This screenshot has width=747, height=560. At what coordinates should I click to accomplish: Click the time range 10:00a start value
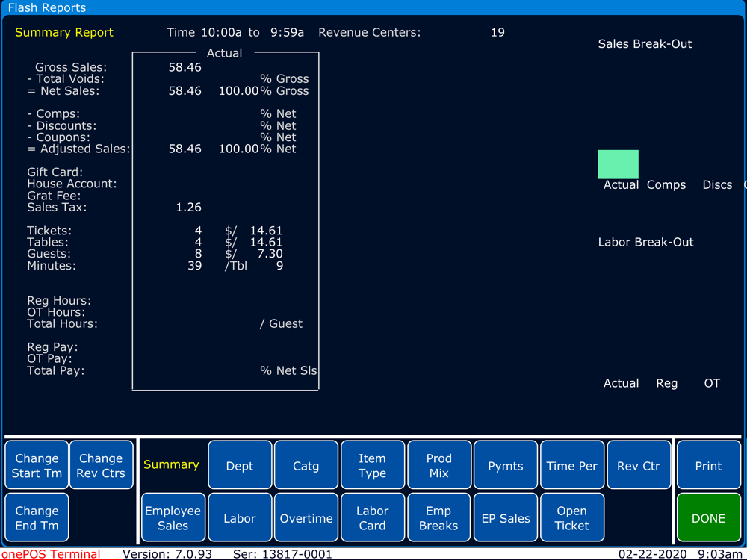pos(222,32)
